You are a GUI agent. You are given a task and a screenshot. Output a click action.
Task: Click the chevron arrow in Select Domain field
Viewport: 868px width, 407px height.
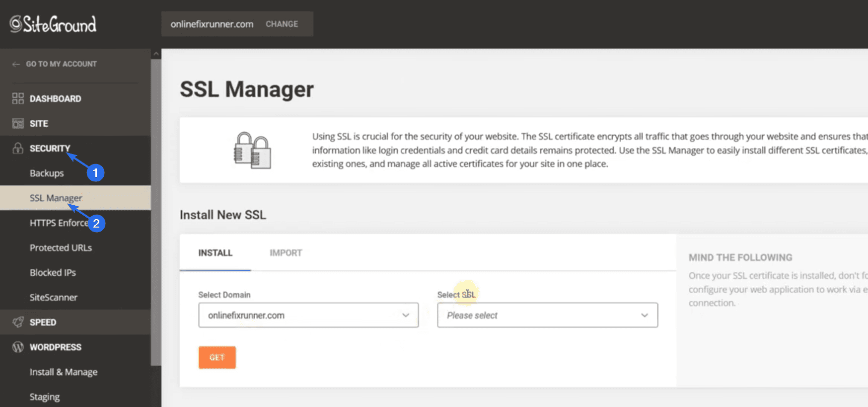click(x=406, y=315)
